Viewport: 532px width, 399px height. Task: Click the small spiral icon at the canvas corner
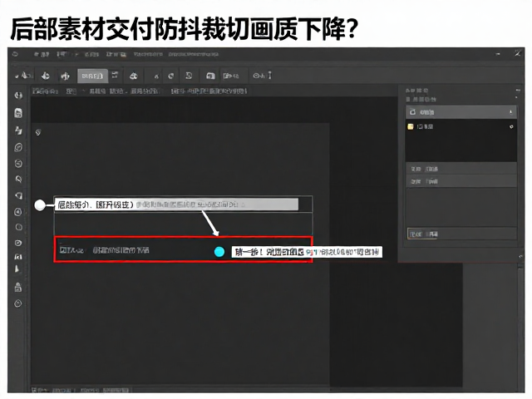click(x=38, y=132)
